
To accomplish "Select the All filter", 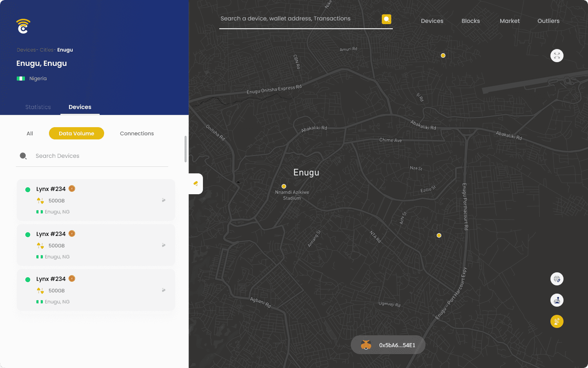I will (30, 133).
